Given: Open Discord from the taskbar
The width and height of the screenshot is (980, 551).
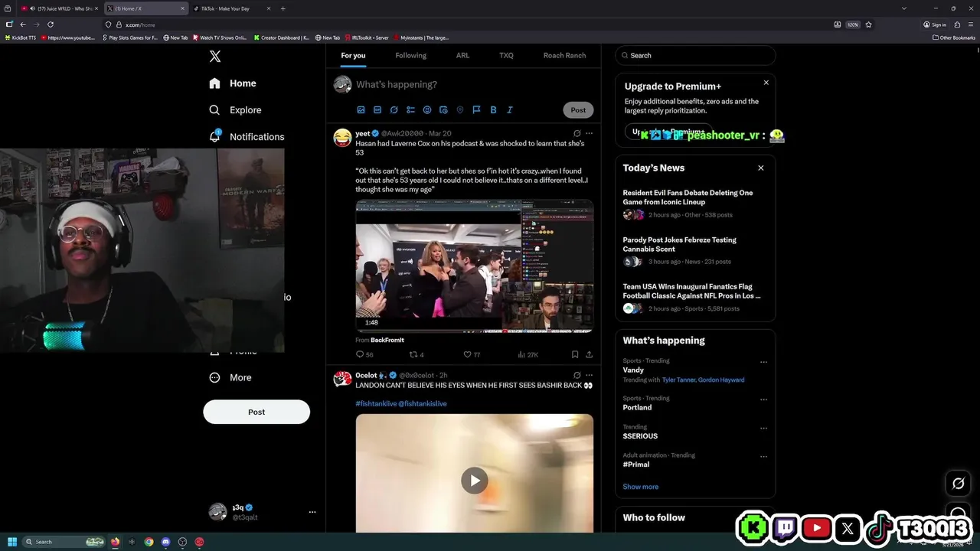Looking at the screenshot, I should click(x=165, y=542).
